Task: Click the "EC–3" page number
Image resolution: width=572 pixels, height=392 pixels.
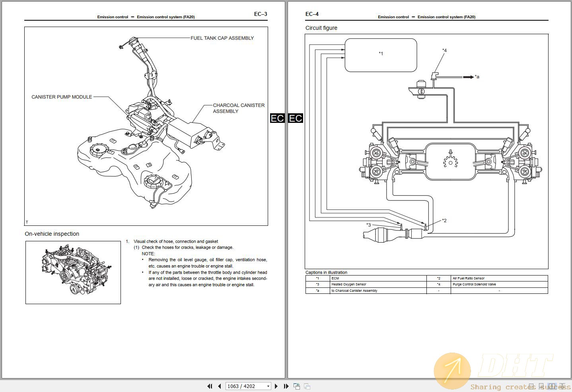Action: pyautogui.click(x=261, y=14)
